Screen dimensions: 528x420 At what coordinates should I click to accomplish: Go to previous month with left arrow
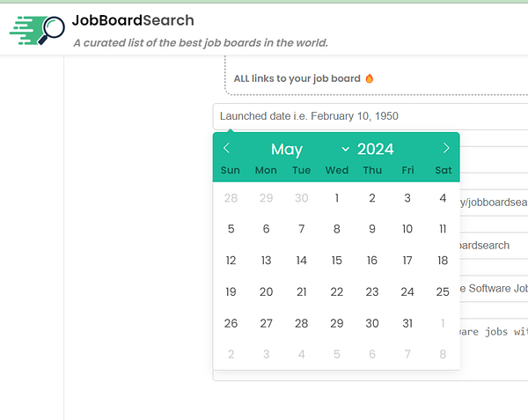click(226, 148)
